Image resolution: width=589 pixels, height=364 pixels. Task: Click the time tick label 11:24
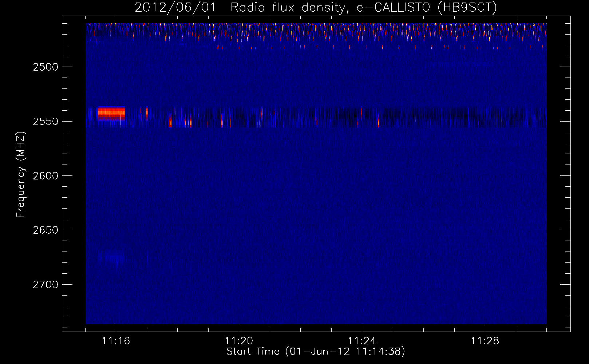(362, 341)
